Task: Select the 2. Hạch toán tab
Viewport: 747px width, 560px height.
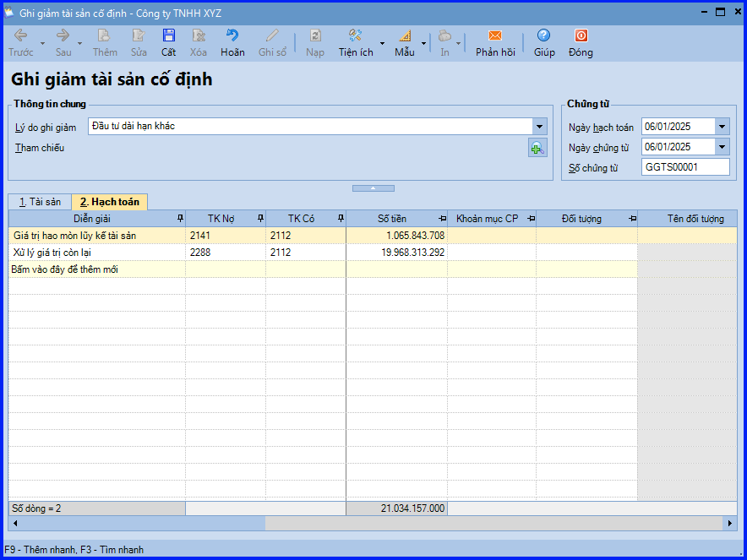Action: 110,202
